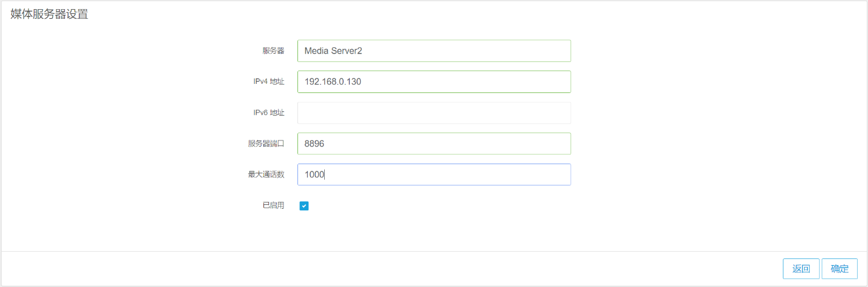This screenshot has height=287, width=868.
Task: Click the 服务器 field label
Action: [273, 51]
